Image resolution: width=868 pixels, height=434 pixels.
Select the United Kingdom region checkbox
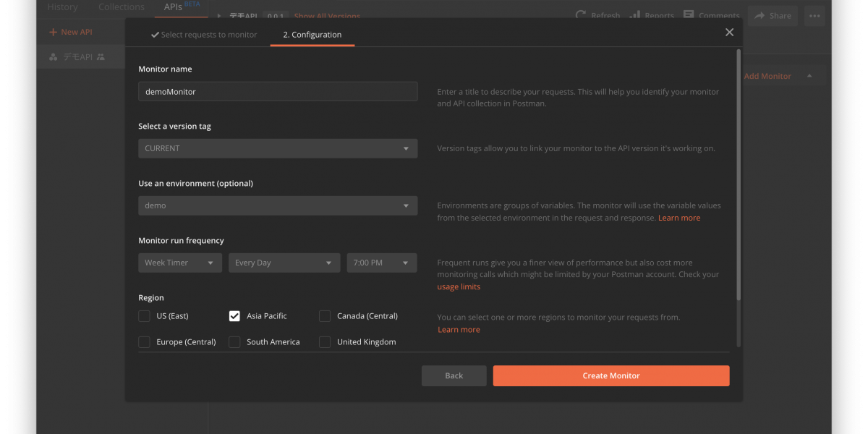pos(325,342)
